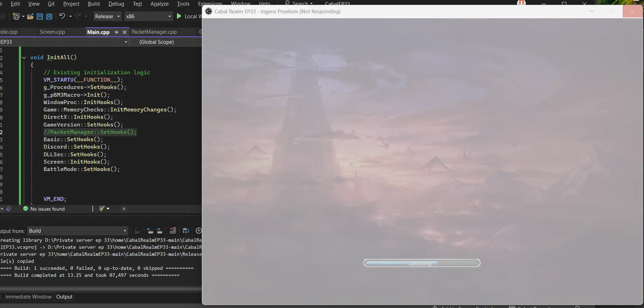The height and width of the screenshot is (308, 644).
Task: Click the "// Existing initialization logic" comment
Action: pyautogui.click(x=97, y=73)
